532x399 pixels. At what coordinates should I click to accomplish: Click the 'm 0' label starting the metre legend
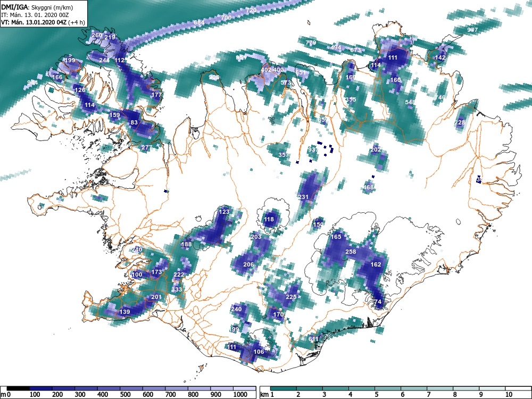6,395
